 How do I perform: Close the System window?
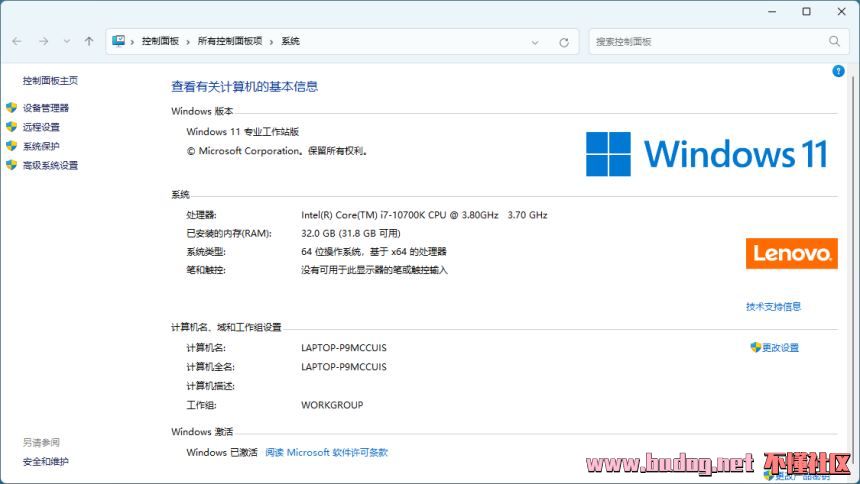click(841, 12)
